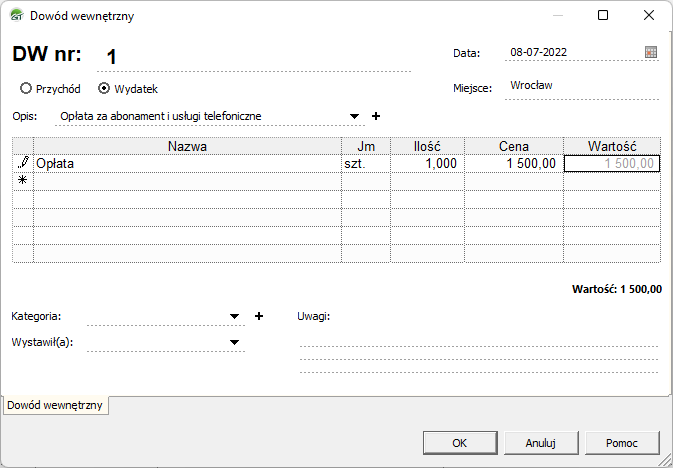Click the Nazwa column header
This screenshot has height=468, width=673.
pyautogui.click(x=187, y=146)
